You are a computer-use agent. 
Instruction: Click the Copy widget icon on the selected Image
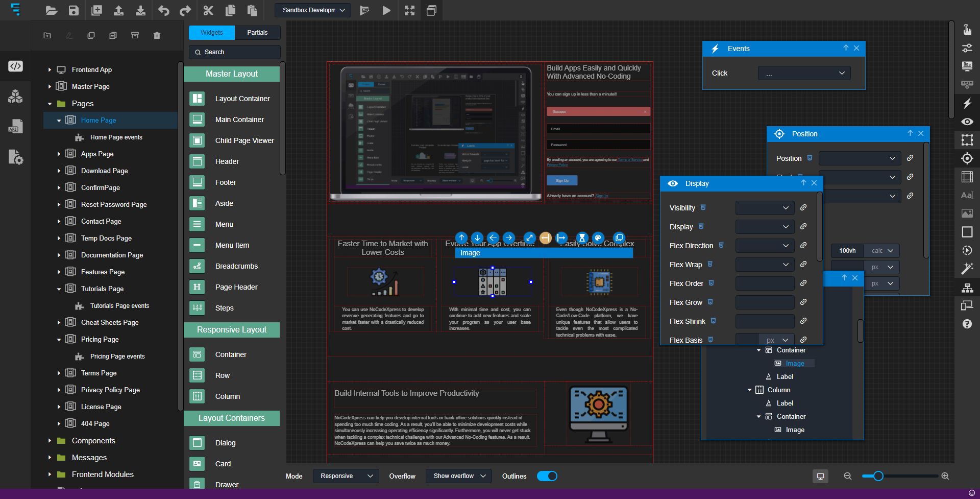tap(619, 238)
